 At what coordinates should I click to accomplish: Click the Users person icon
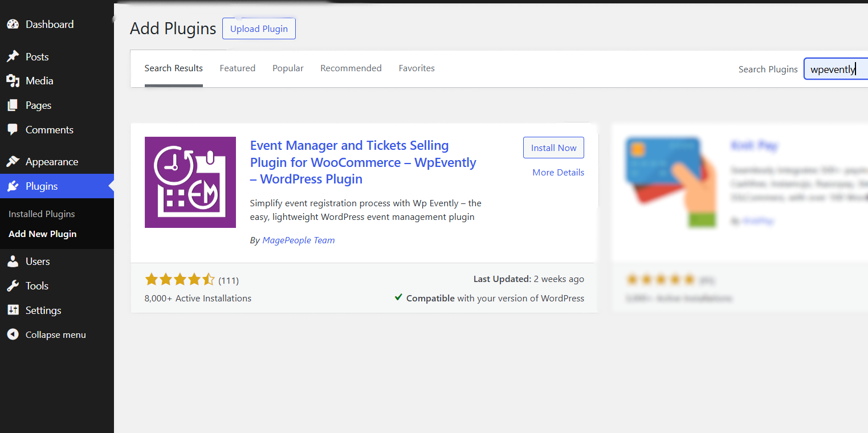click(x=13, y=262)
